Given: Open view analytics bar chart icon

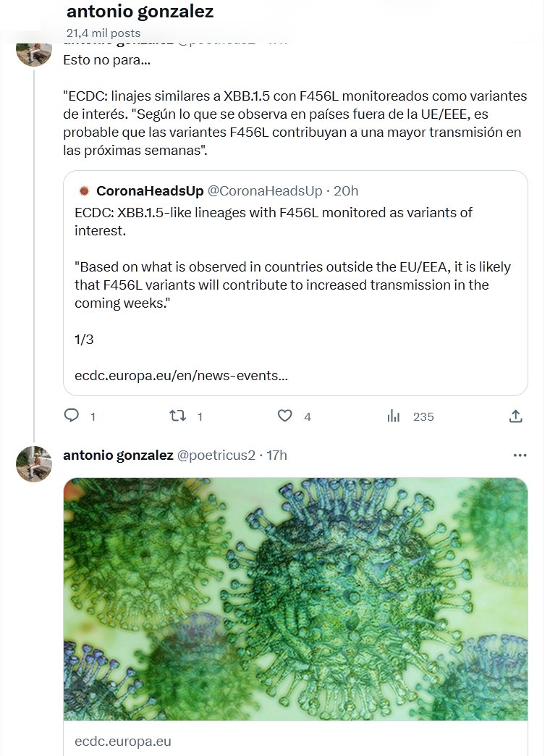Looking at the screenshot, I should (394, 416).
